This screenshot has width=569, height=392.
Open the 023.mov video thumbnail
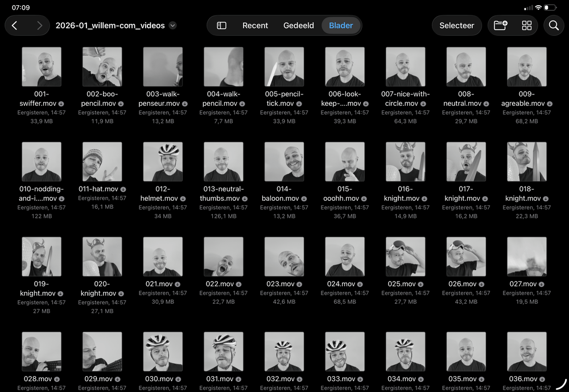[284, 256]
